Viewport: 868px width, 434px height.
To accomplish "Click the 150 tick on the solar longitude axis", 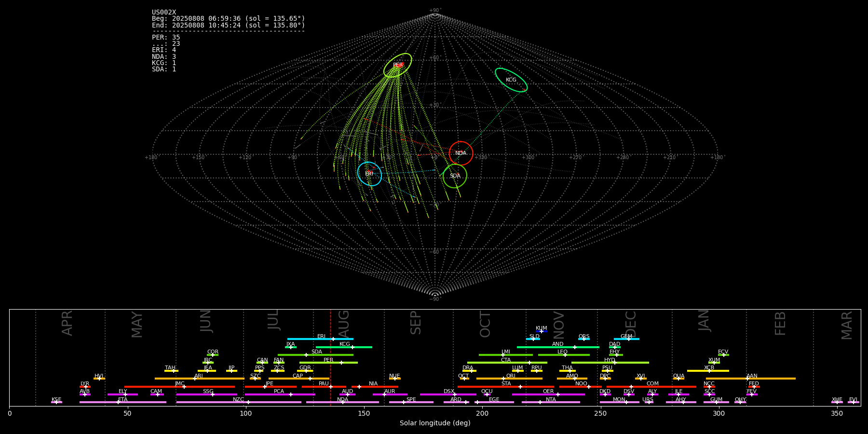I will pyautogui.click(x=364, y=413).
